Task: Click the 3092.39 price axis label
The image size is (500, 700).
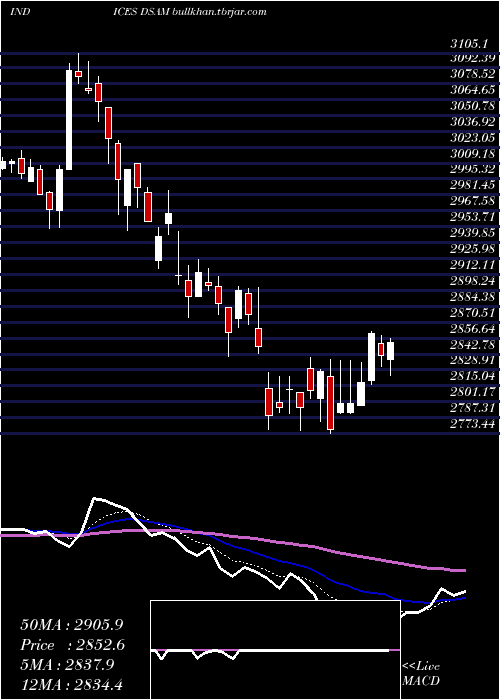Action: [x=473, y=58]
